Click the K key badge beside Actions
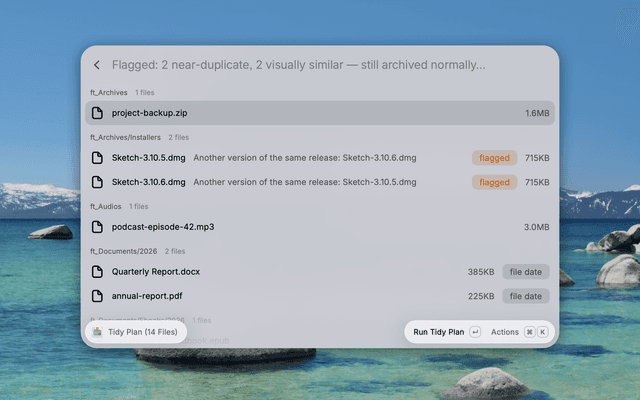Screen dimensions: 640x400 tap(542, 332)
